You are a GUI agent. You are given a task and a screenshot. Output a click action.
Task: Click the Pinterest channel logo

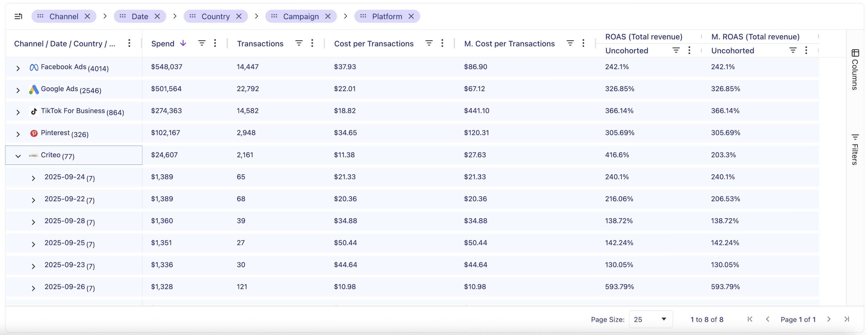34,134
